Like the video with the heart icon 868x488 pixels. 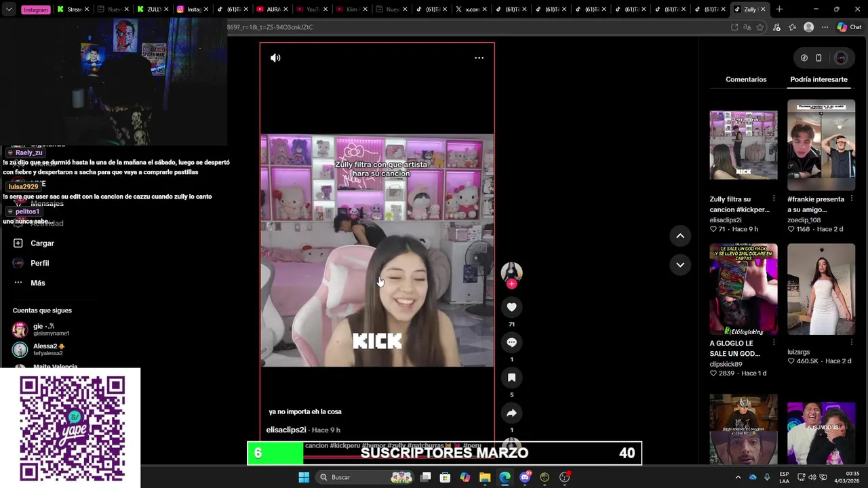511,307
